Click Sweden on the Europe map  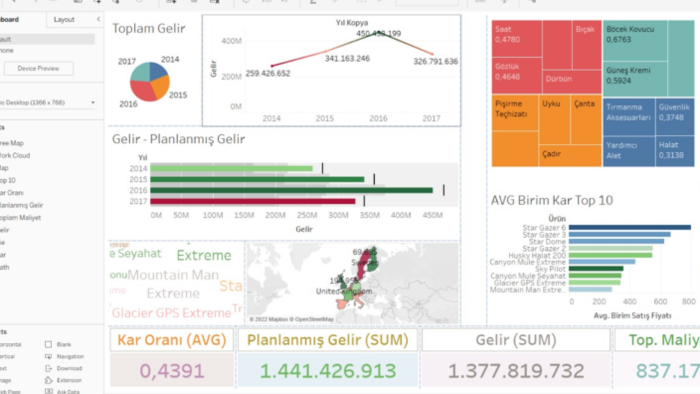coord(362,265)
